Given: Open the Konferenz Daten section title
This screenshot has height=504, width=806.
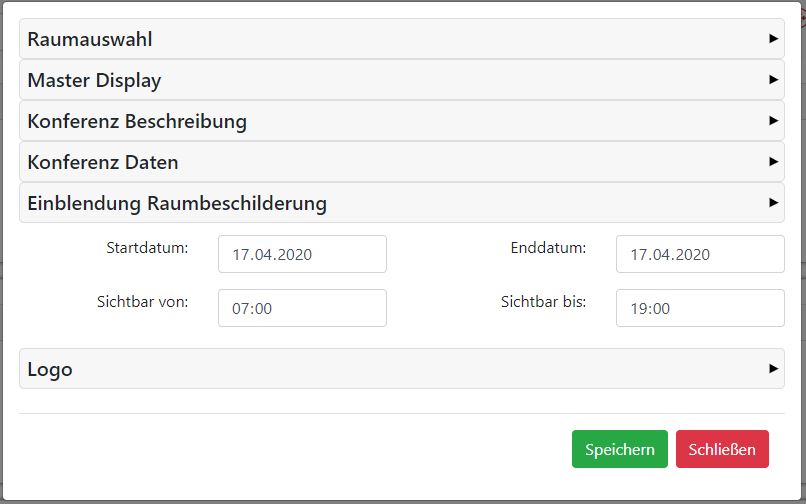Looking at the screenshot, I should pyautogui.click(x=103, y=163).
